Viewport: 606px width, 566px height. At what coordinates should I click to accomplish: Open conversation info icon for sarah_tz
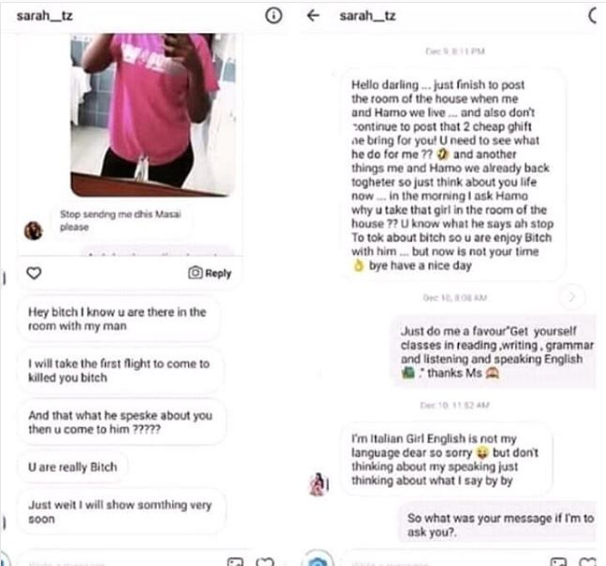coord(273,16)
